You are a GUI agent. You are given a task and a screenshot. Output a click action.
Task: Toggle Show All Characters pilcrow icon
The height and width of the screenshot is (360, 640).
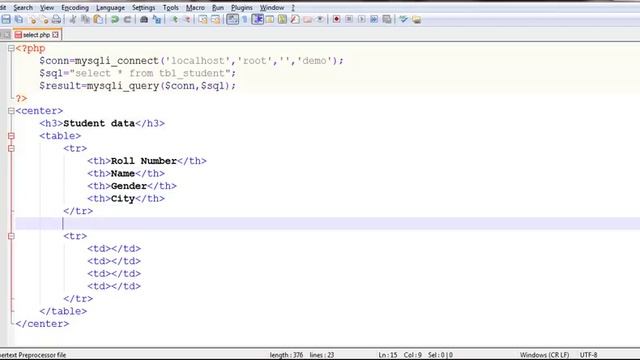coord(245,19)
